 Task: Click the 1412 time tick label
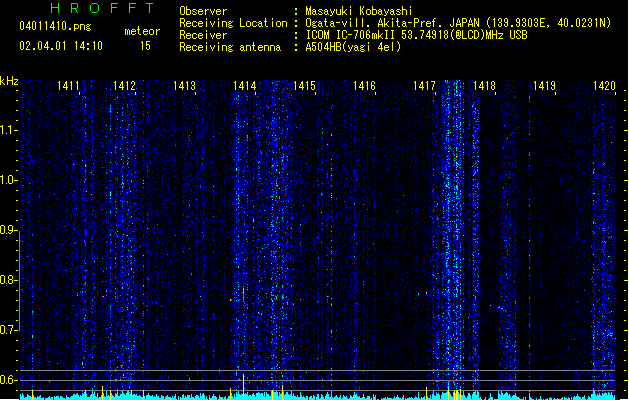point(124,86)
